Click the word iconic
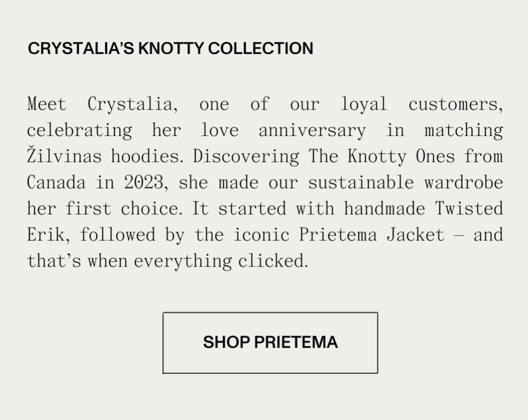528x420 pixels. pyautogui.click(x=262, y=235)
